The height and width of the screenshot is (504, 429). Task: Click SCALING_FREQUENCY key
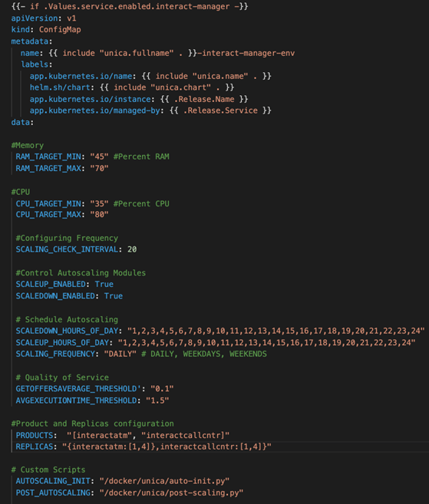[x=55, y=354]
